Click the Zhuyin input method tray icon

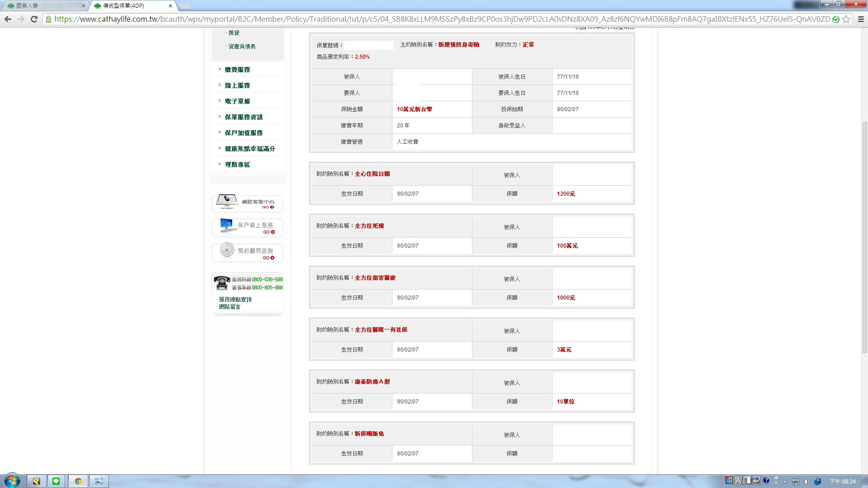[x=729, y=481]
